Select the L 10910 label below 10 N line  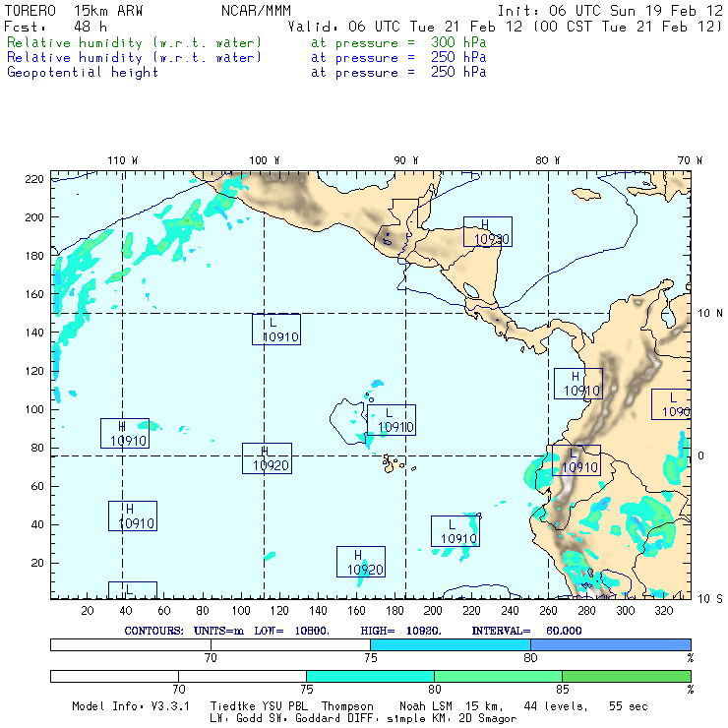276,330
